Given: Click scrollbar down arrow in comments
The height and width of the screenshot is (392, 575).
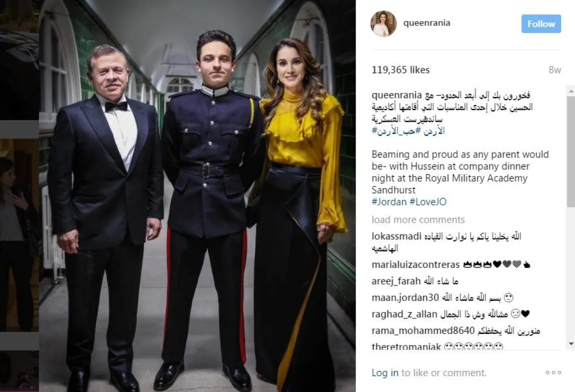Looking at the screenshot, I should point(571,344).
